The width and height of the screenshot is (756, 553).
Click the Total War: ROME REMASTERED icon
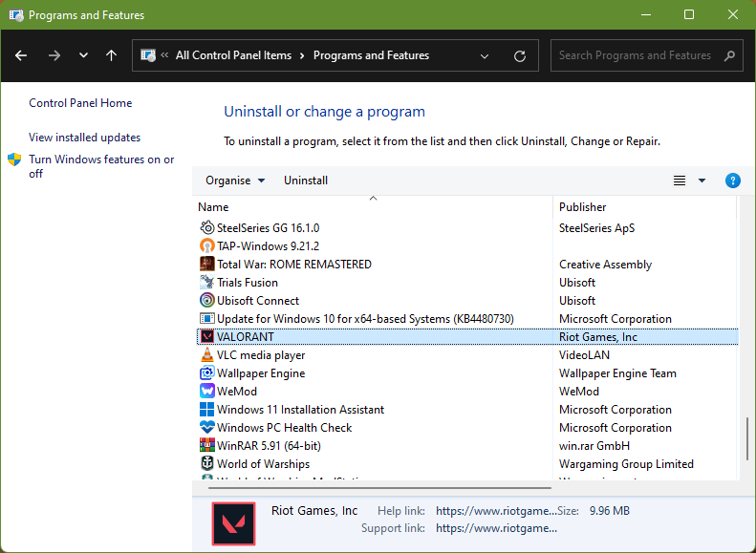point(206,264)
